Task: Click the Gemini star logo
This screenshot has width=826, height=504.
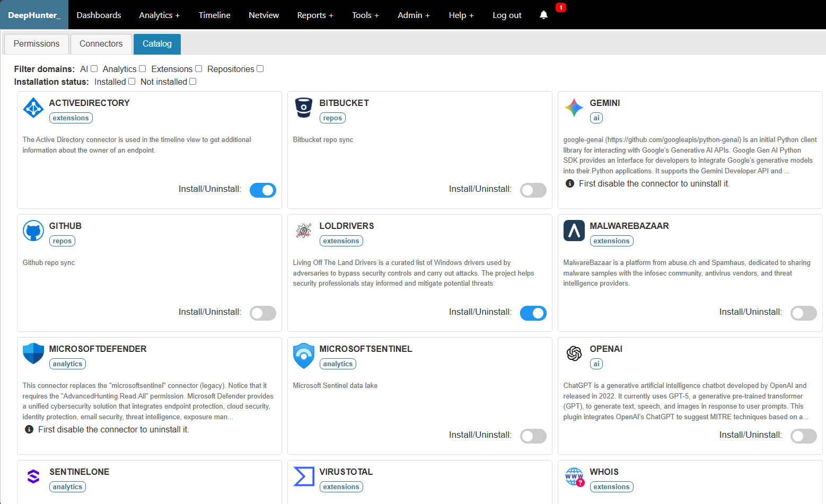Action: [574, 108]
